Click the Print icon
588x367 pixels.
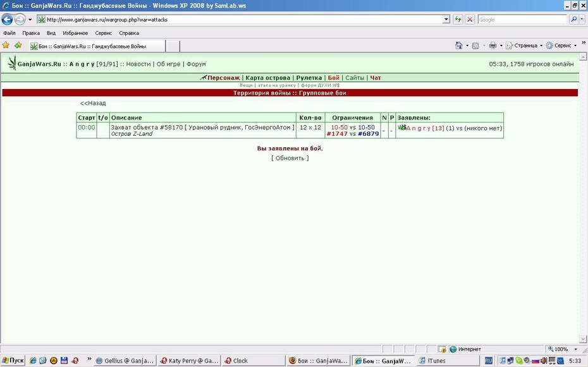click(493, 45)
